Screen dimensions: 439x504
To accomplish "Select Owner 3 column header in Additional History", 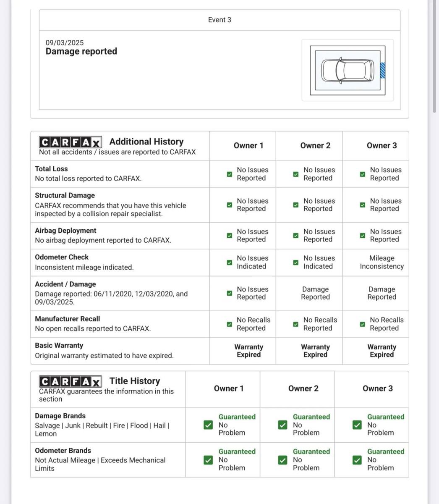I will pos(382,146).
